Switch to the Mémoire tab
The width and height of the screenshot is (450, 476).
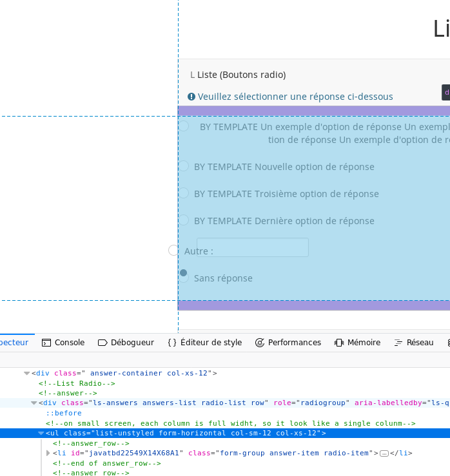[x=364, y=343]
